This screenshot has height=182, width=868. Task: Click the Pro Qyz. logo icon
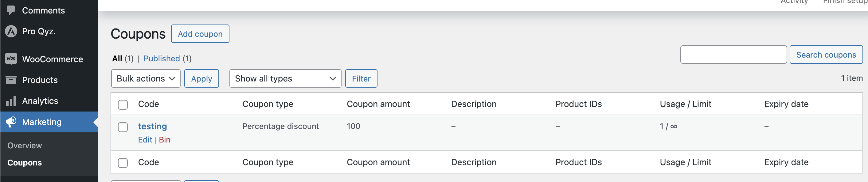[11, 31]
